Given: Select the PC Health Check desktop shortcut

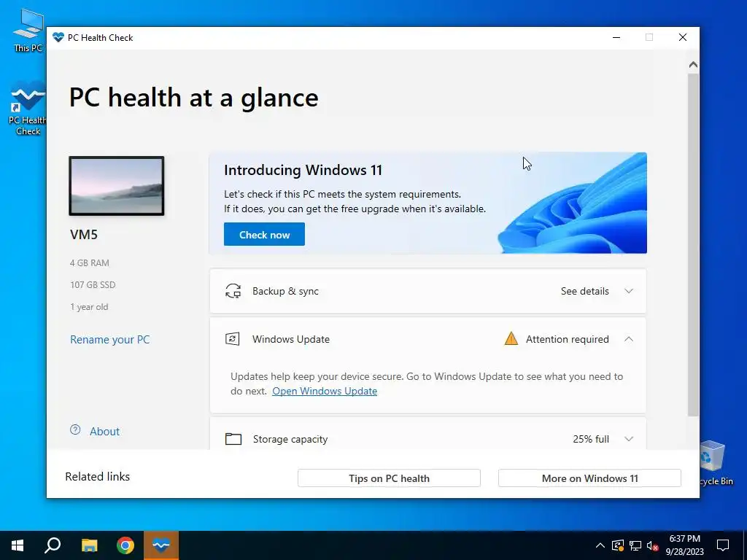Looking at the screenshot, I should 28,108.
